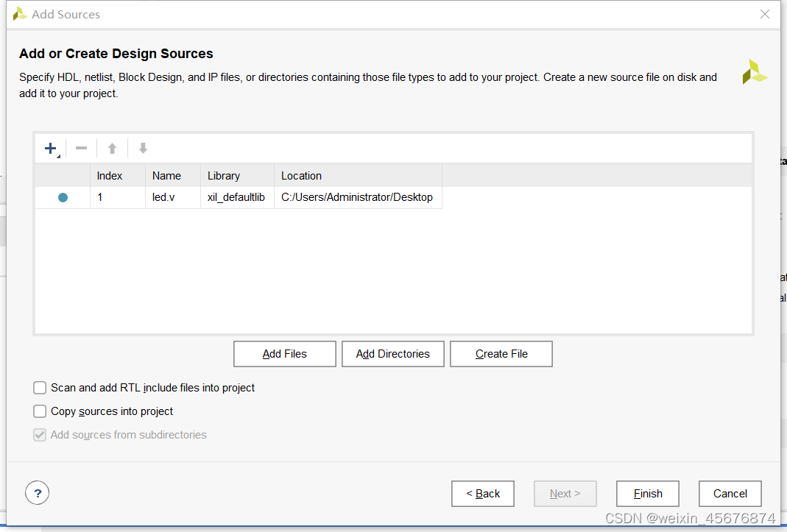Click the xil_defaultlib library cell
787x532 pixels.
[237, 198]
